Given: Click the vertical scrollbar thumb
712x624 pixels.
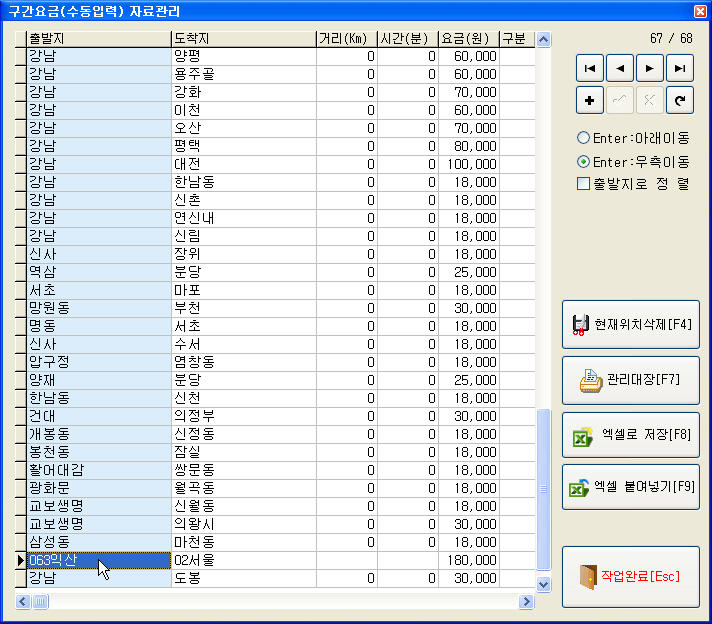Looking at the screenshot, I should point(543,489).
